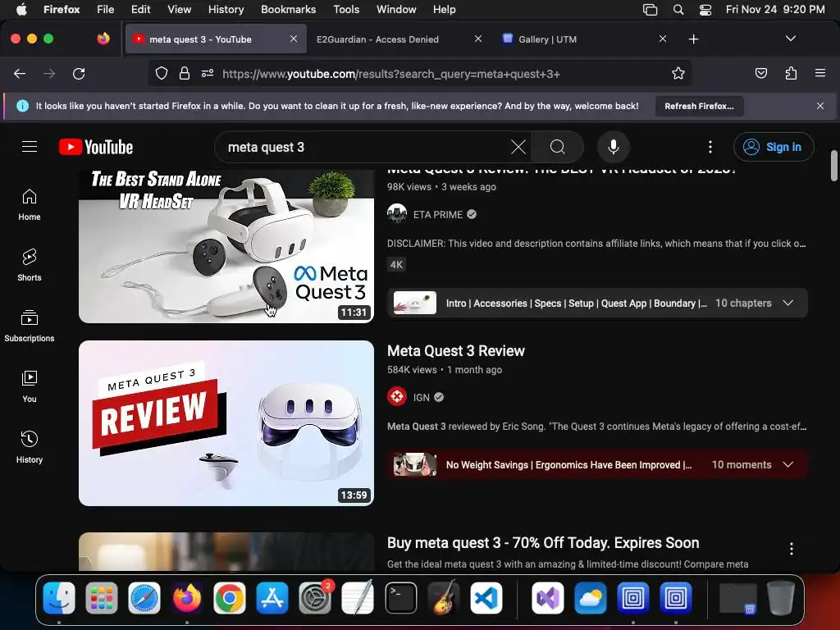
Task: Click into the YouTube search field
Action: point(364,147)
